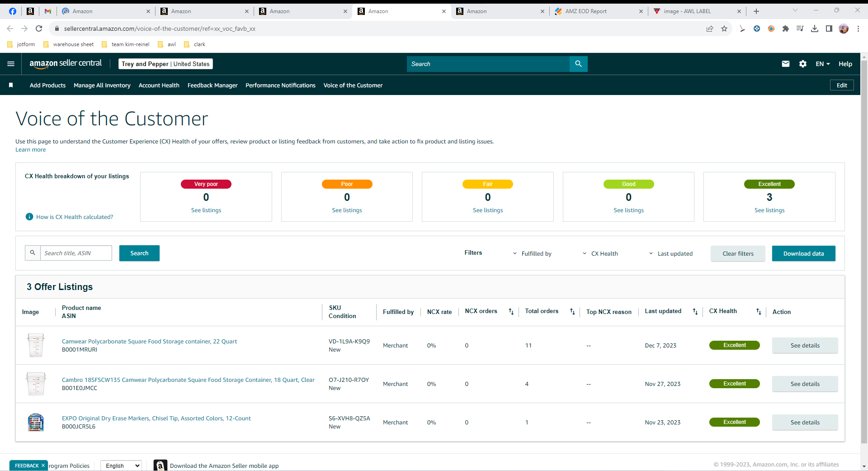Open Manage All Inventory
The width and height of the screenshot is (868, 471).
[102, 85]
